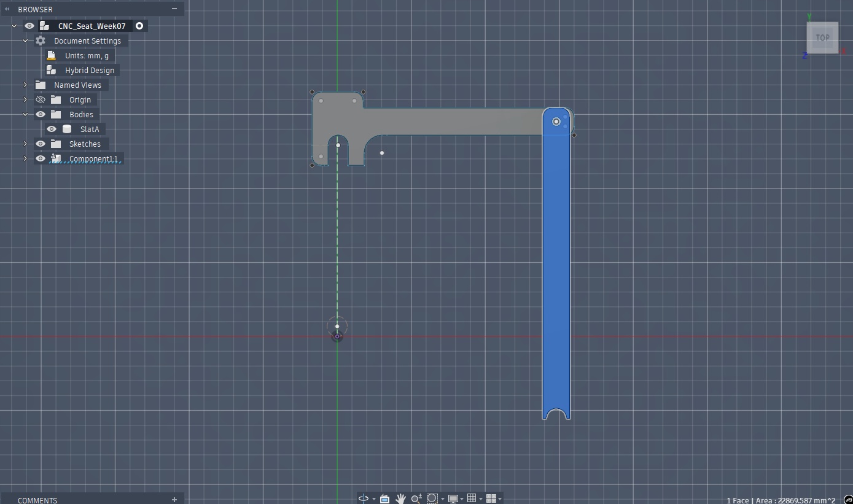Select the CNC_Seat_Week07 document name
Screen dimensions: 853x504
click(x=92, y=26)
